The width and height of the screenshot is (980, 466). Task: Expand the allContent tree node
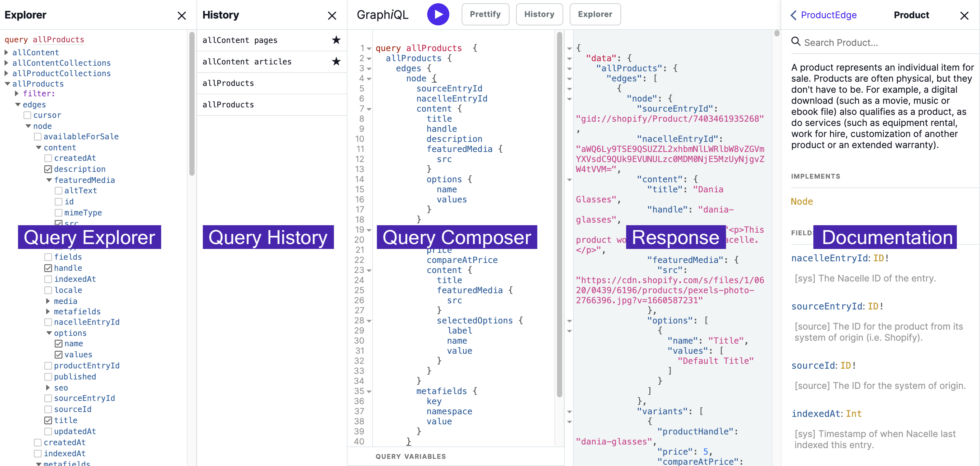point(7,52)
